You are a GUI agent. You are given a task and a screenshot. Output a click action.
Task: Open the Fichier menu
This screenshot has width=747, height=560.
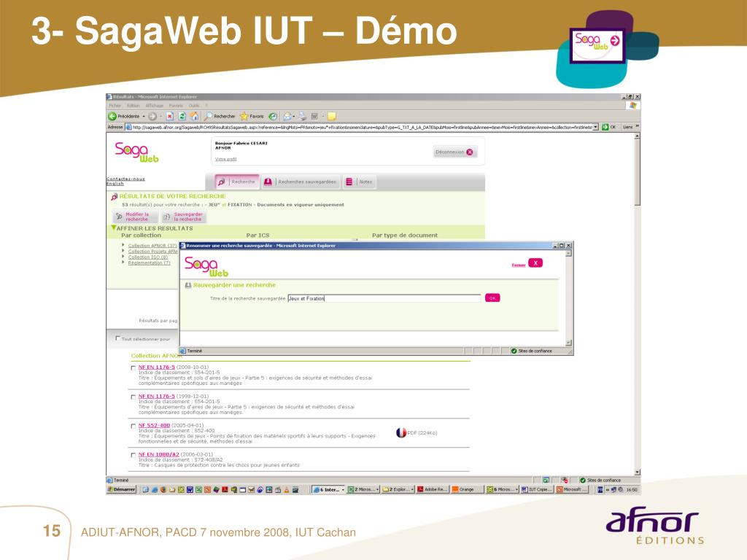pyautogui.click(x=115, y=106)
